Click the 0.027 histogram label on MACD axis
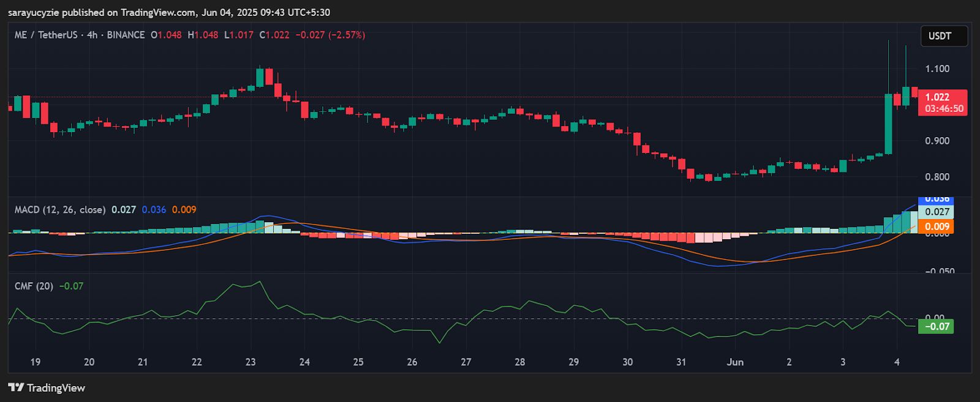This screenshot has height=402, width=980. click(x=937, y=212)
